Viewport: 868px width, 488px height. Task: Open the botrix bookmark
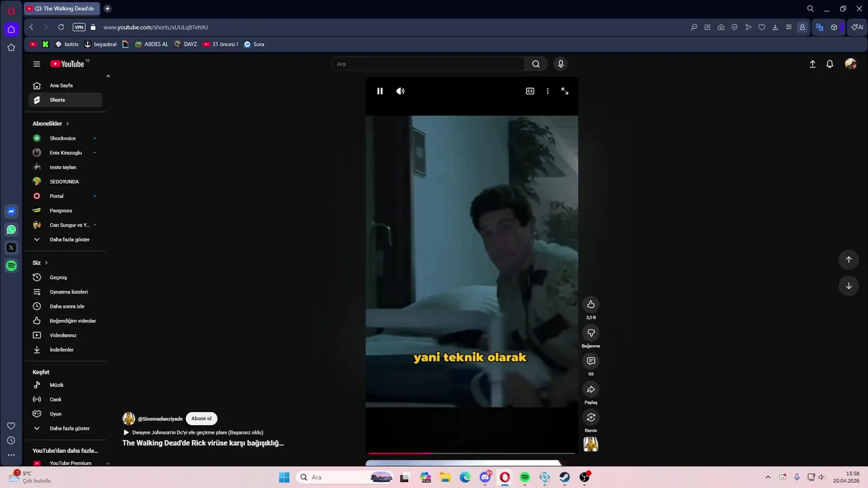[x=67, y=44]
